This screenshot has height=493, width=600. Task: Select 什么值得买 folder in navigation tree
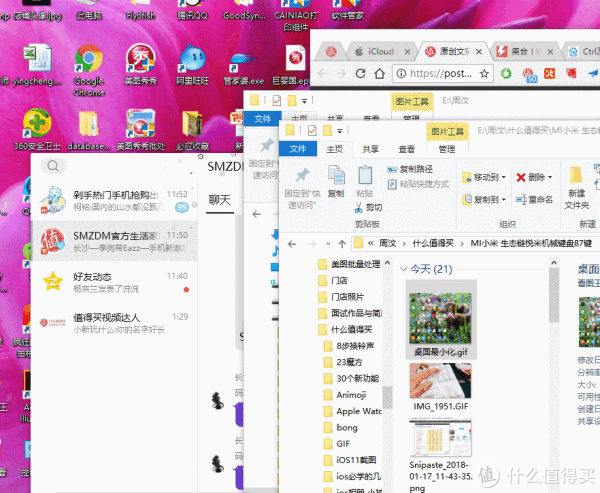point(345,329)
